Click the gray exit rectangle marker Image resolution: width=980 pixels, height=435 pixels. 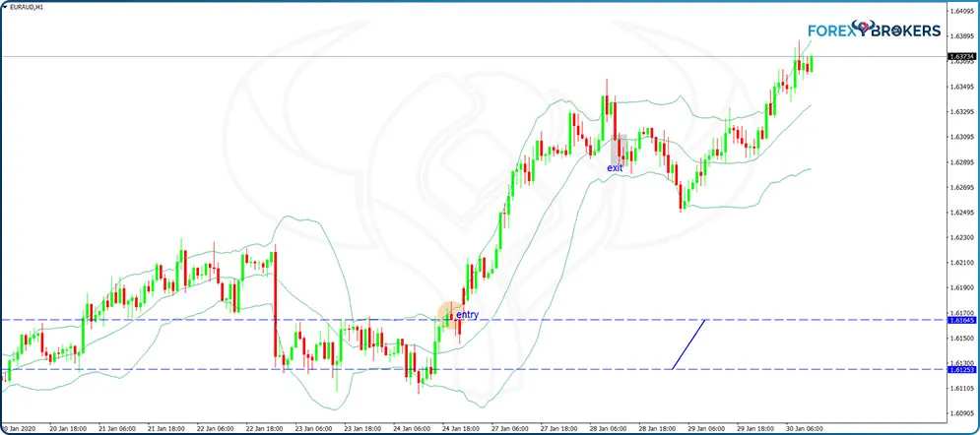point(619,150)
